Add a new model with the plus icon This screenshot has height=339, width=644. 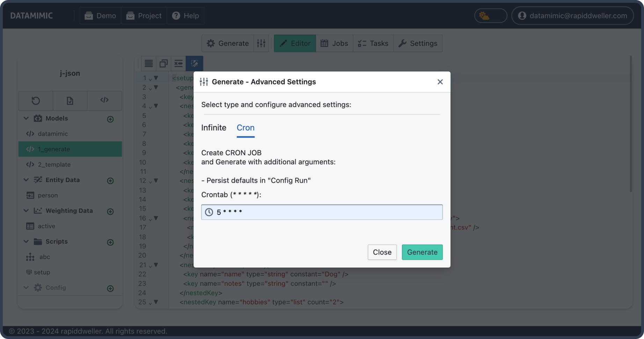[x=110, y=119]
